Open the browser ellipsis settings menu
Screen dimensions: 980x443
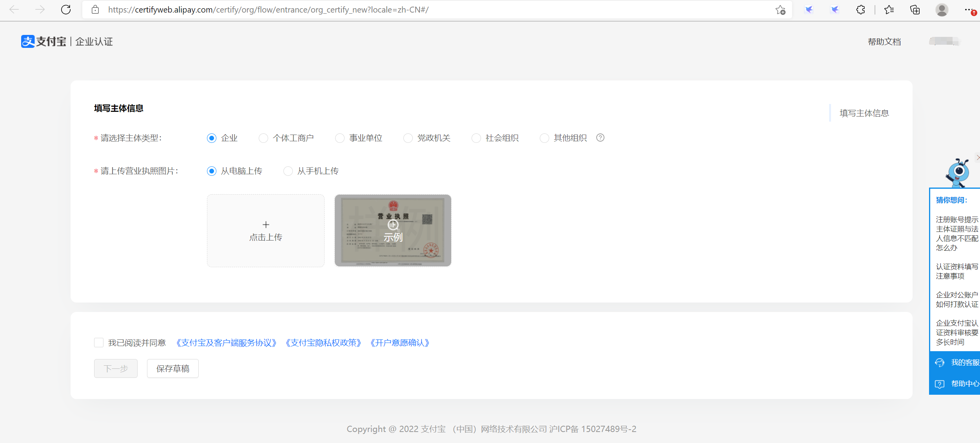(x=967, y=10)
